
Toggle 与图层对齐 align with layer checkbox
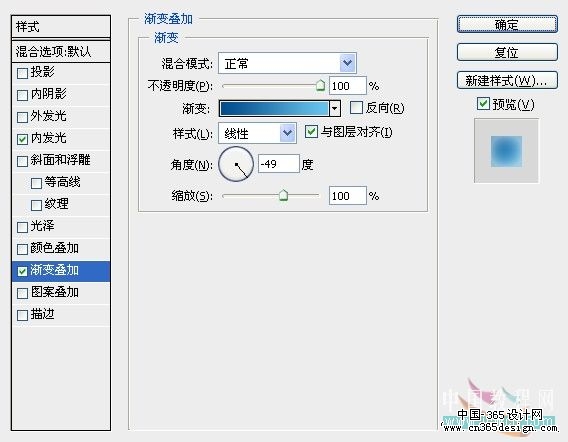(x=311, y=132)
